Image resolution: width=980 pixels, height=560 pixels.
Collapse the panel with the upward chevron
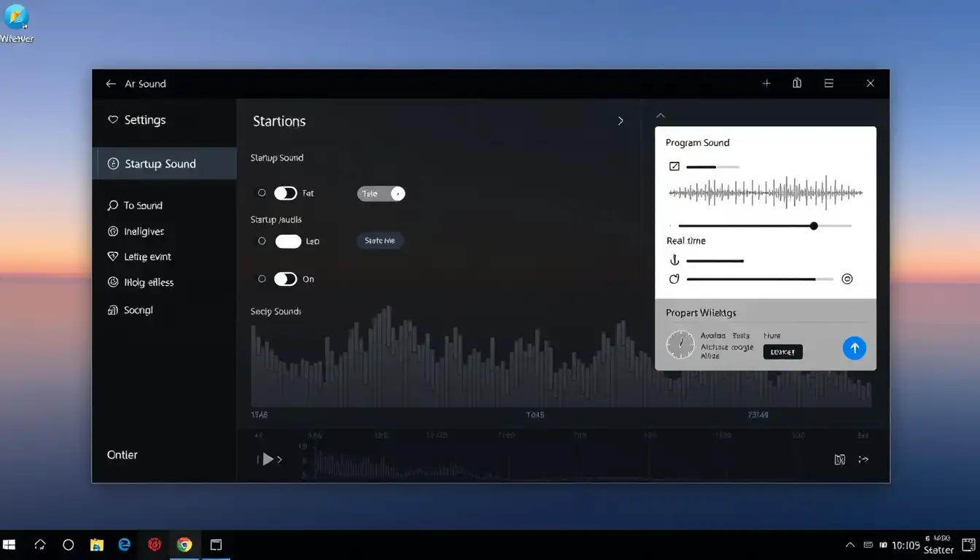[x=661, y=115]
